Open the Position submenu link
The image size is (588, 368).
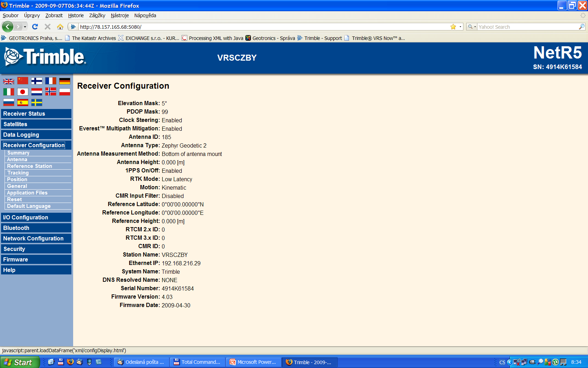(17, 179)
